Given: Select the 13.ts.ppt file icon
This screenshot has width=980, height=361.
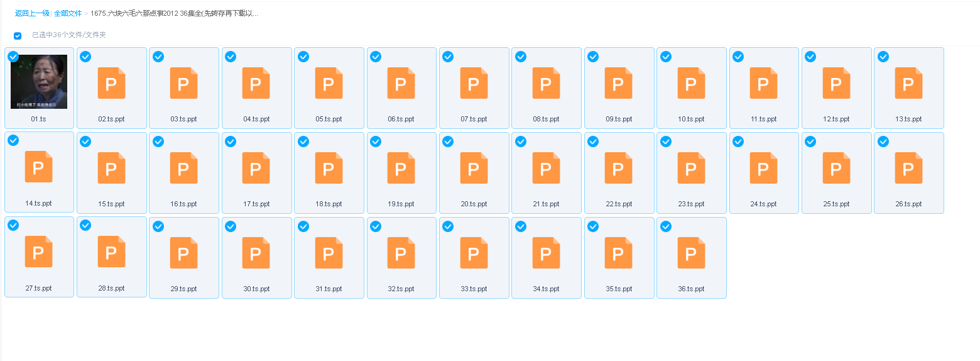Looking at the screenshot, I should point(908,83).
